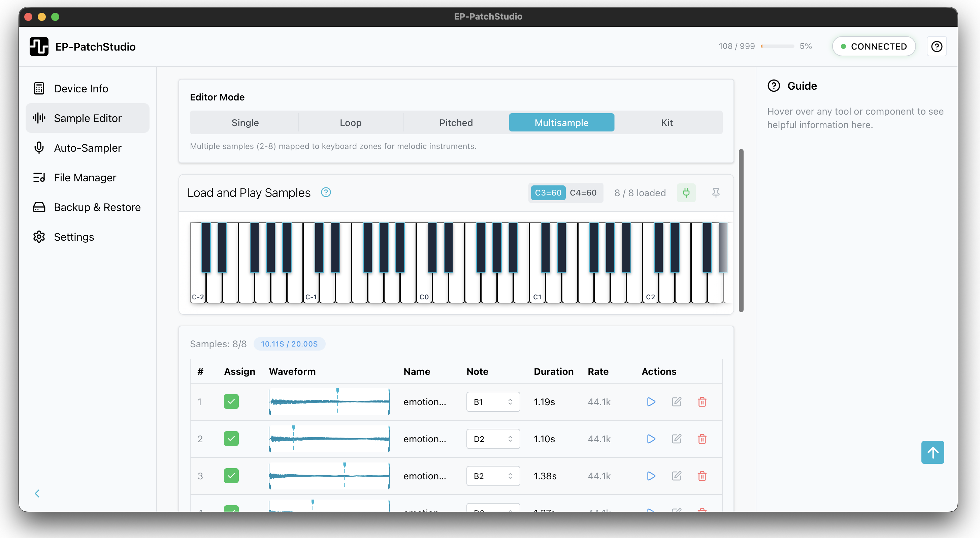Open the B2 note dropdown for sample 3

(x=493, y=476)
